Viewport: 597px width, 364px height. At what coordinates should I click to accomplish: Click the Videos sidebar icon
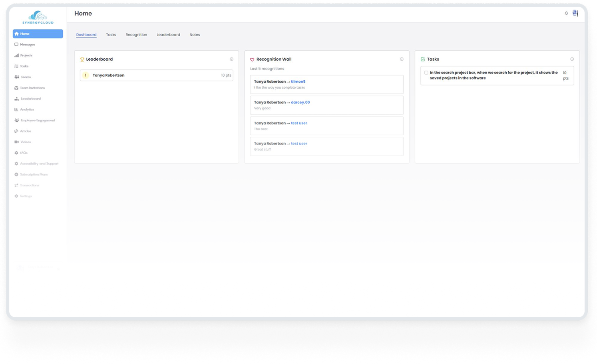pyautogui.click(x=25, y=142)
